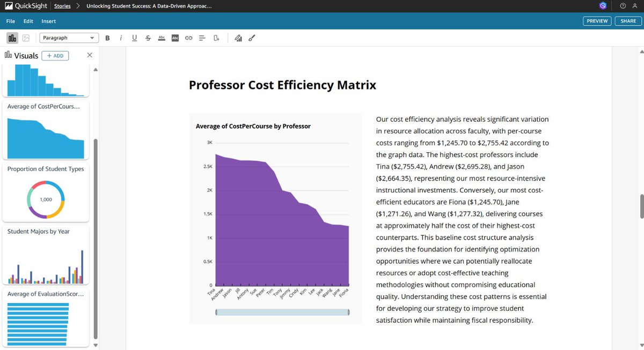Click the 1.5K y-axis label
The image size is (644, 350).
tap(208, 214)
